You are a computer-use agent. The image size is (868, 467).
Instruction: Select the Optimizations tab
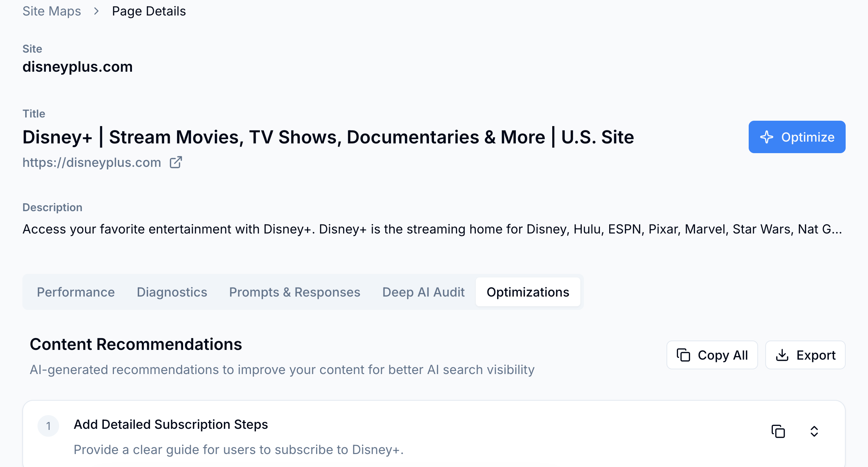pyautogui.click(x=528, y=292)
